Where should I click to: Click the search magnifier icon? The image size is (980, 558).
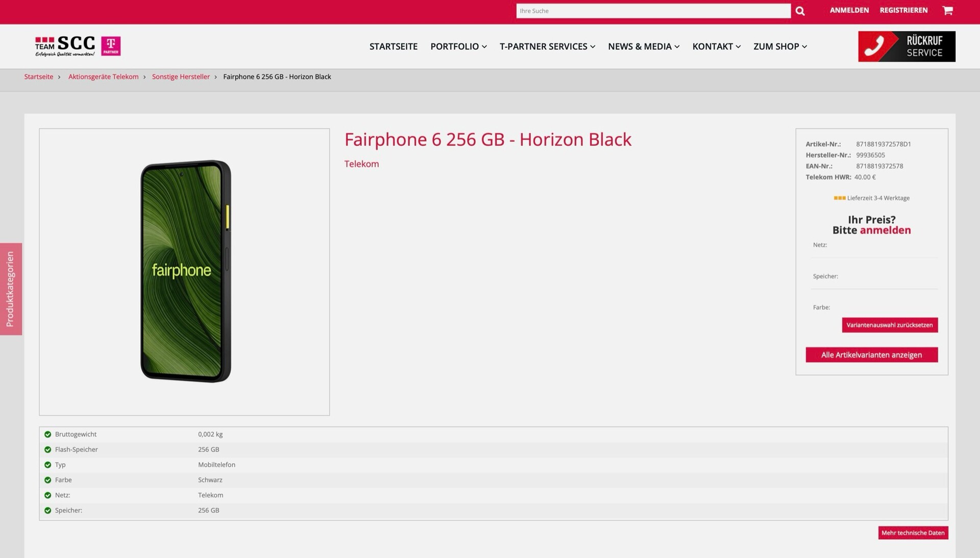800,11
